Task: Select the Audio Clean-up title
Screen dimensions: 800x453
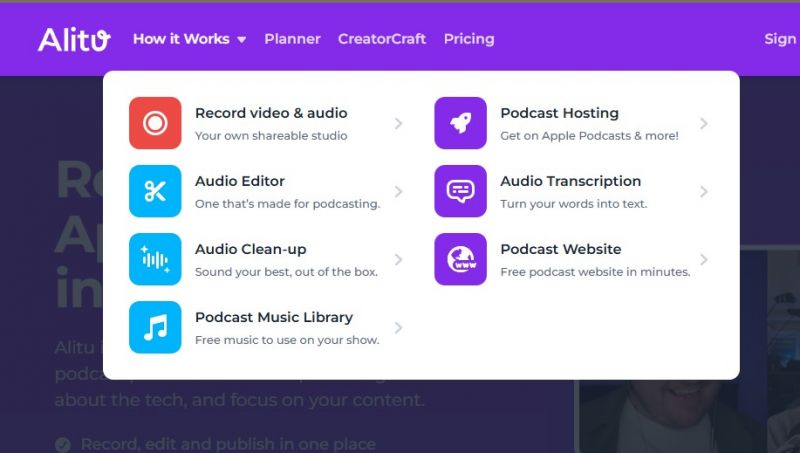Action: click(251, 249)
